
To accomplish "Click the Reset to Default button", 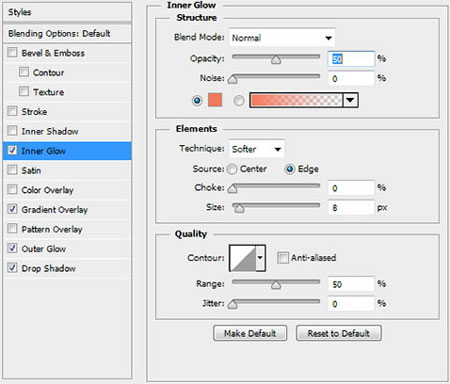I will pyautogui.click(x=339, y=333).
